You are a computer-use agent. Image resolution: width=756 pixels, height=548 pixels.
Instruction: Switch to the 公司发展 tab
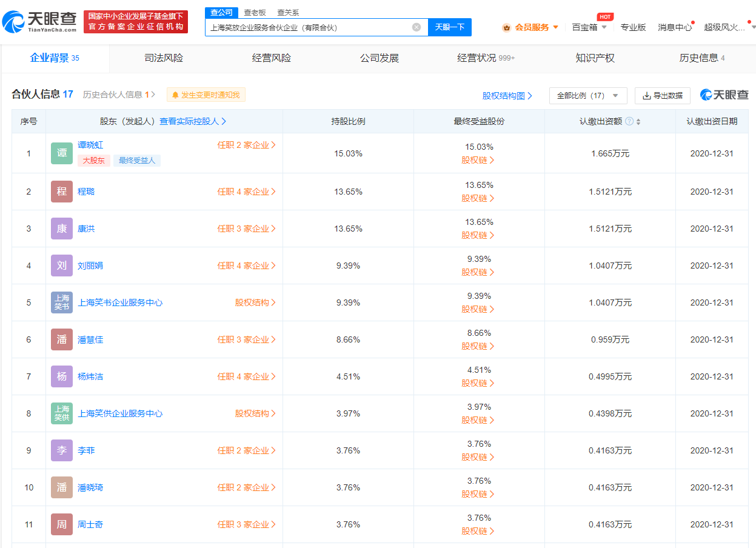tap(380, 58)
